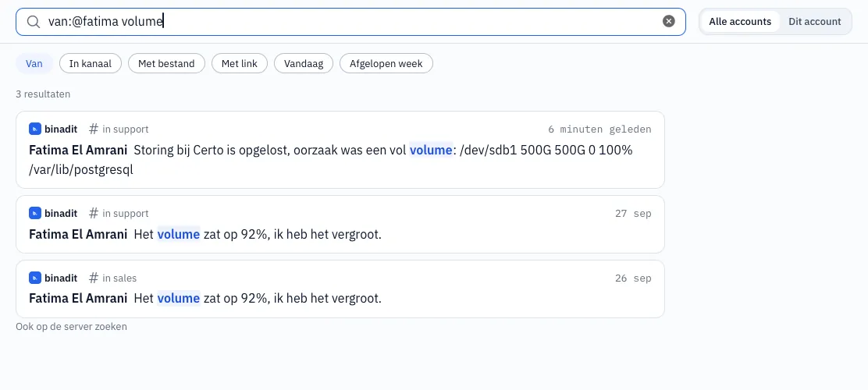This screenshot has height=390, width=868.
Task: Click binadit icon in '27 sep' result
Action: (x=35, y=213)
